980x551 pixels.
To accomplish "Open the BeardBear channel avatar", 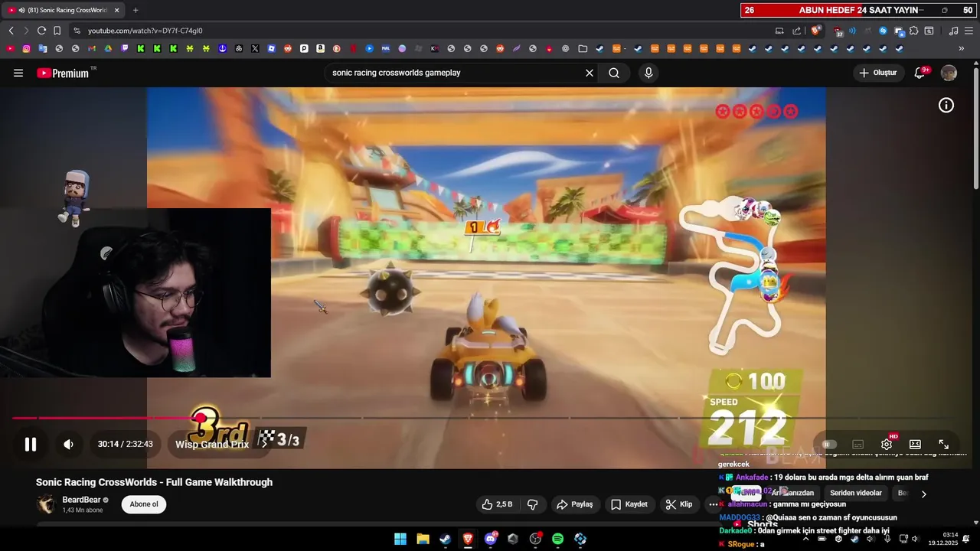I will (x=47, y=504).
